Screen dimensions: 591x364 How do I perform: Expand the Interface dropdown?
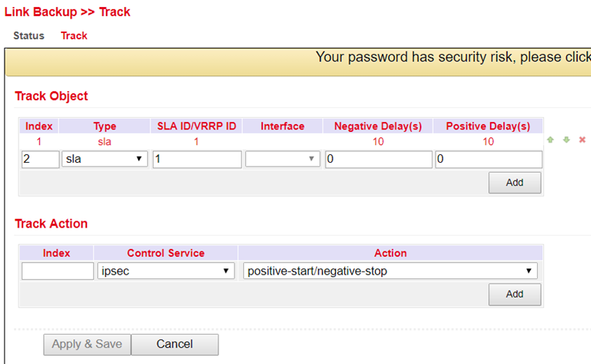(x=282, y=159)
